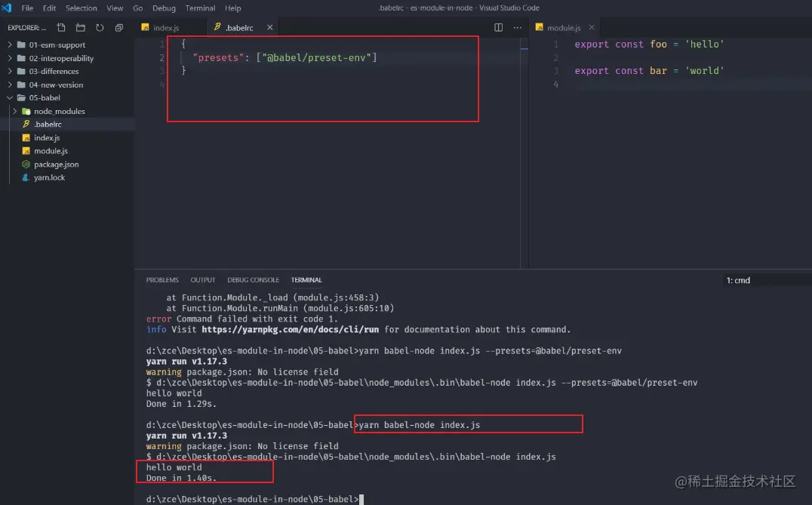
Task: Open the File menu
Action: [27, 8]
